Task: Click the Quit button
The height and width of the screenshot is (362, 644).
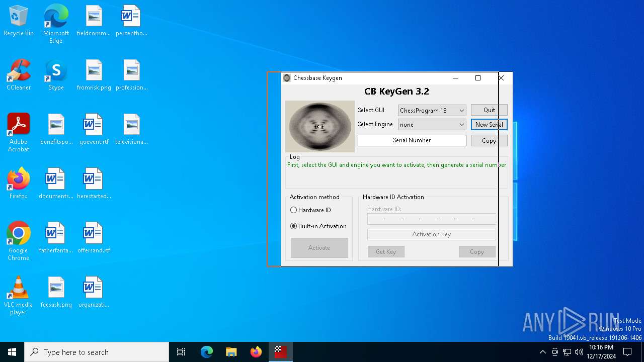Action: pyautogui.click(x=489, y=110)
